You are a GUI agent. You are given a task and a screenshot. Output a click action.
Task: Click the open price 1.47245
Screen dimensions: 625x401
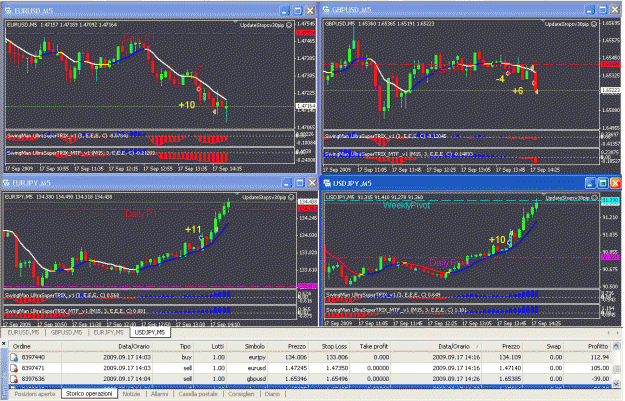pyautogui.click(x=295, y=368)
